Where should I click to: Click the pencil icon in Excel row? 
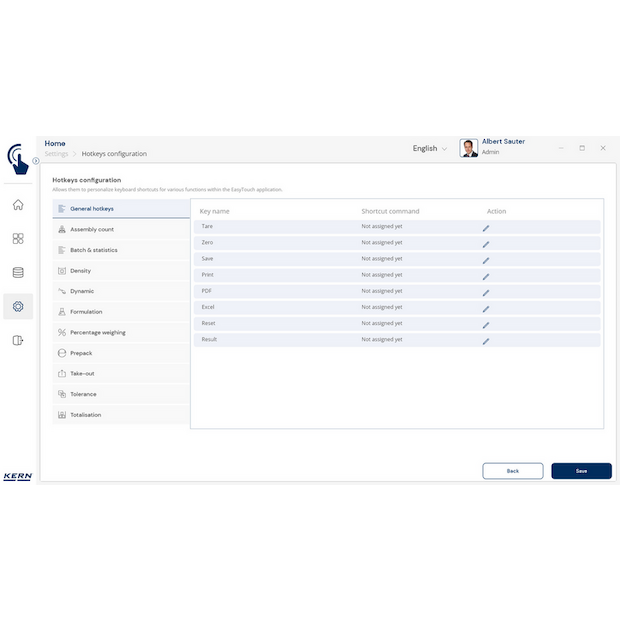click(x=486, y=308)
